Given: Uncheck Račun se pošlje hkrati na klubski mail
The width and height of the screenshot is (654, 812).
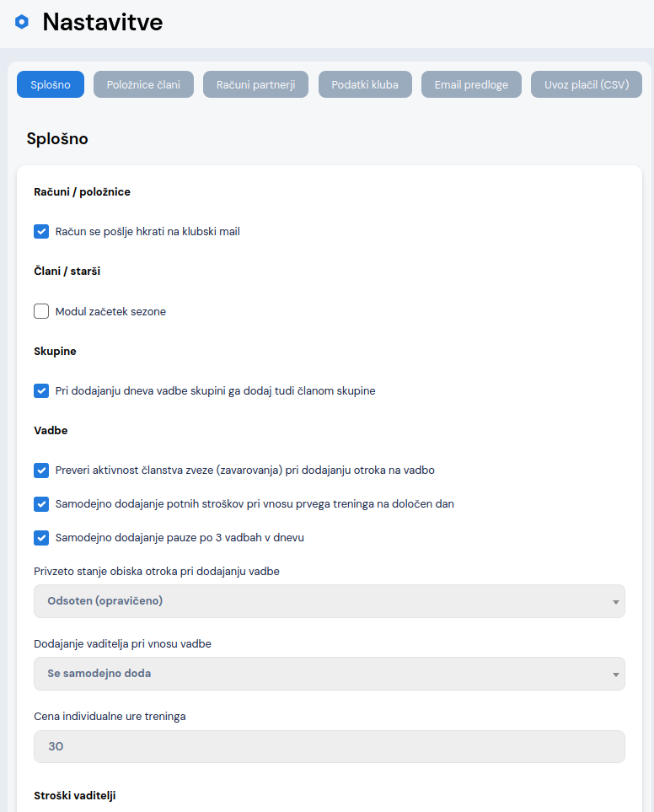Looking at the screenshot, I should coord(41,231).
